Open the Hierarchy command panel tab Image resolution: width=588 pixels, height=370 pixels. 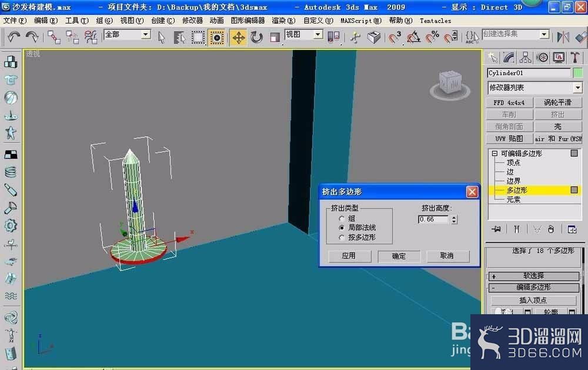525,58
